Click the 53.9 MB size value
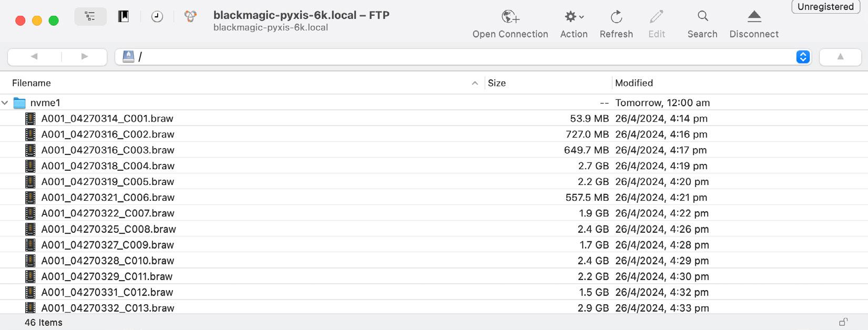The height and width of the screenshot is (330, 868). pyautogui.click(x=589, y=119)
